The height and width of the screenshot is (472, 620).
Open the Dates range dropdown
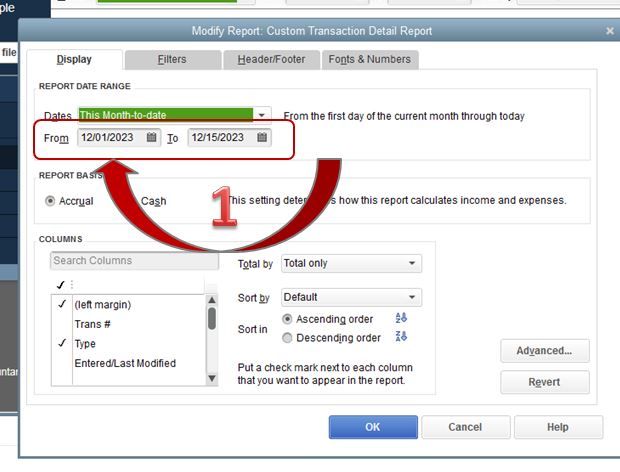(262, 115)
